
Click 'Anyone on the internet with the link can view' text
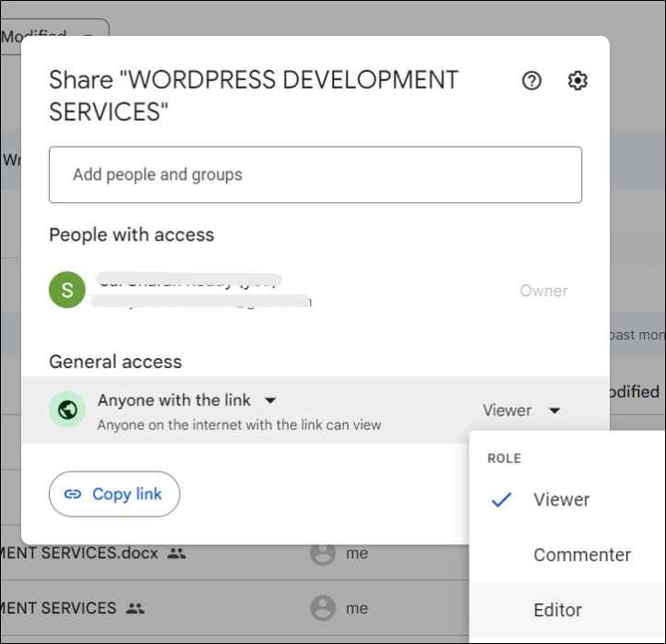[239, 424]
